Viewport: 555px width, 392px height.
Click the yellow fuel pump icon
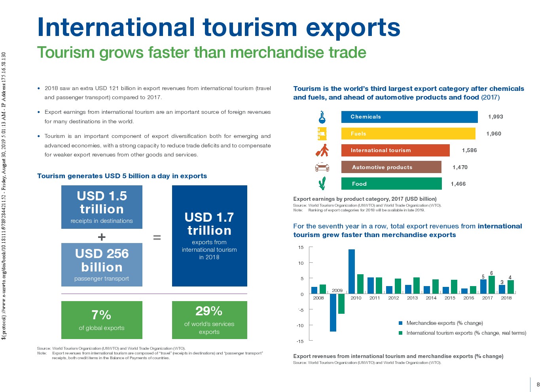[322, 134]
